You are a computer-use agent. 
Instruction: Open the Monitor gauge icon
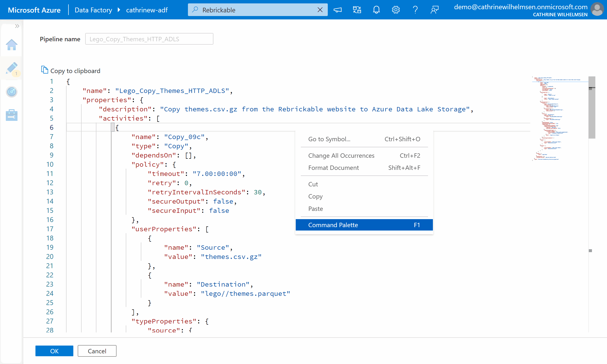click(11, 92)
